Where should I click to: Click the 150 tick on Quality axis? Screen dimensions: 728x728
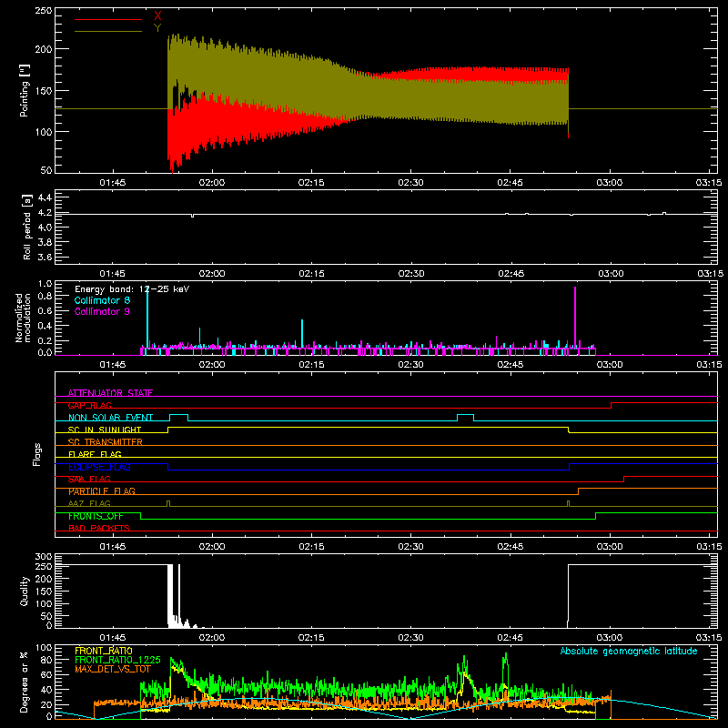click(x=44, y=592)
